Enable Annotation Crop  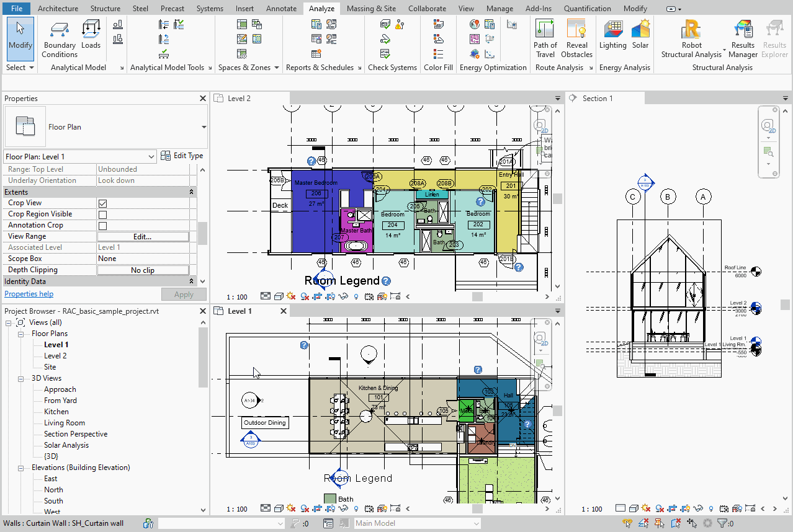[x=101, y=224]
